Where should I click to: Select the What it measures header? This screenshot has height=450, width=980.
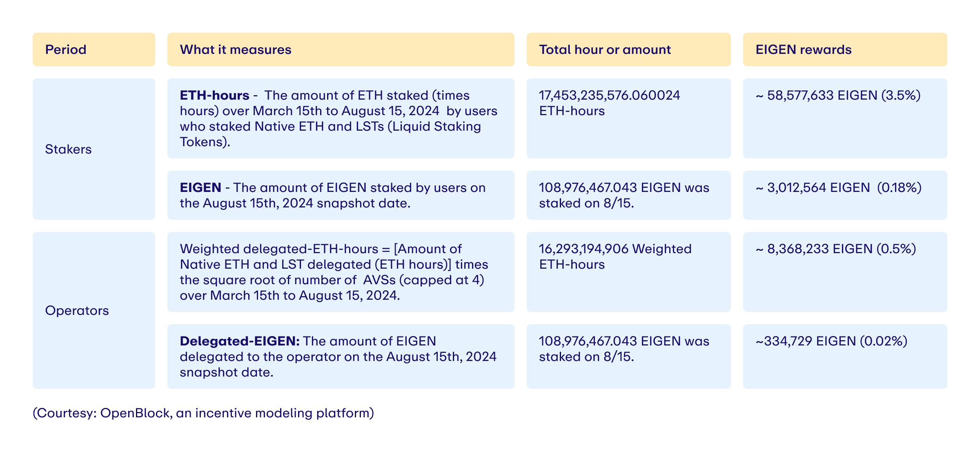click(341, 49)
